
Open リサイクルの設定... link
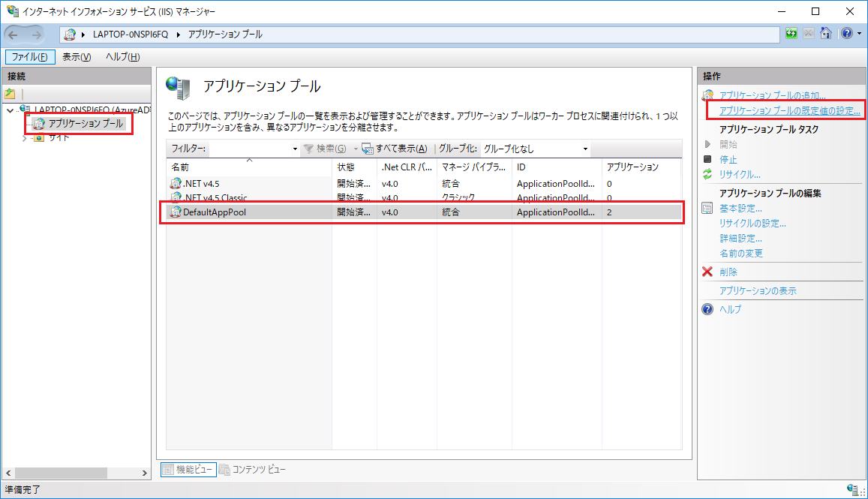pos(752,223)
